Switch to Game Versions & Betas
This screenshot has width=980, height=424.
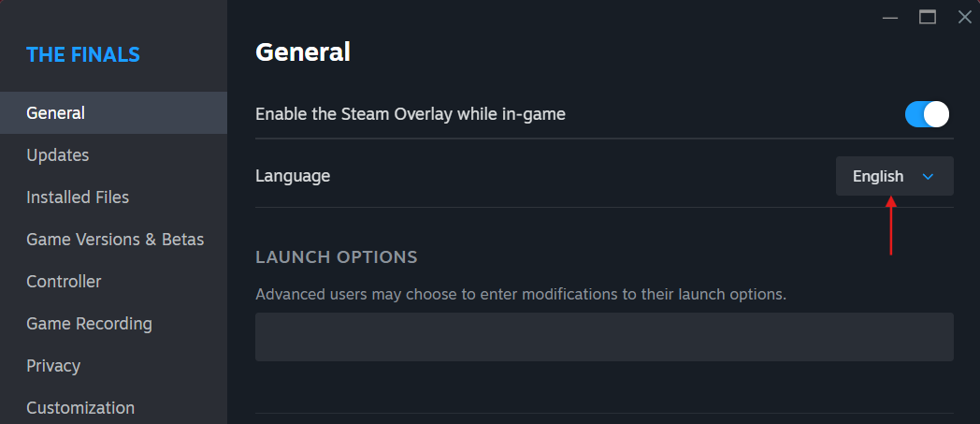click(x=115, y=240)
